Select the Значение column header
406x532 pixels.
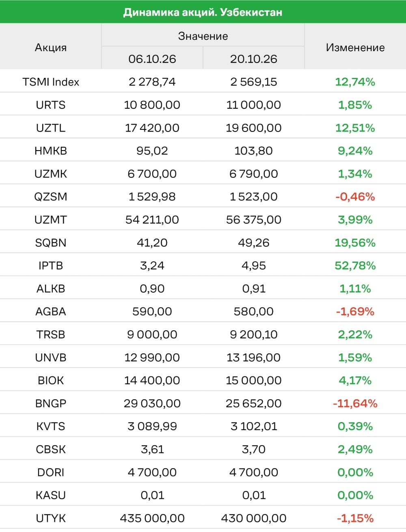click(x=203, y=36)
